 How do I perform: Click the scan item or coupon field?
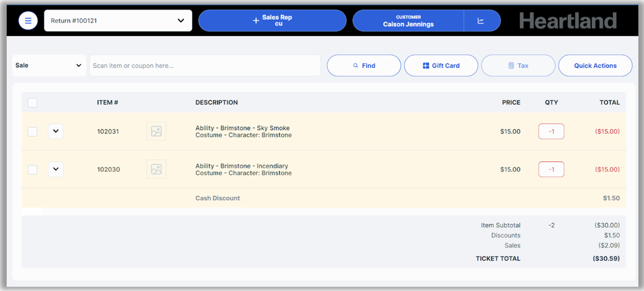point(205,66)
